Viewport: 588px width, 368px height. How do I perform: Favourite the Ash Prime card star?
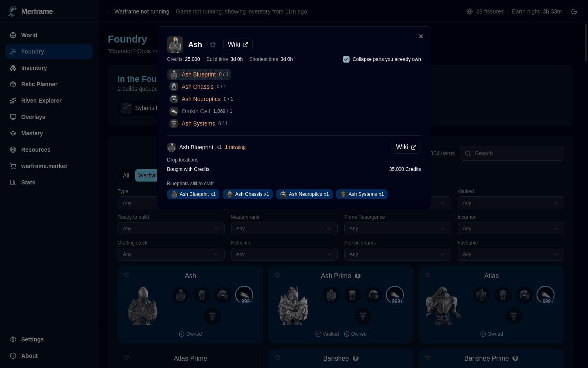click(277, 275)
